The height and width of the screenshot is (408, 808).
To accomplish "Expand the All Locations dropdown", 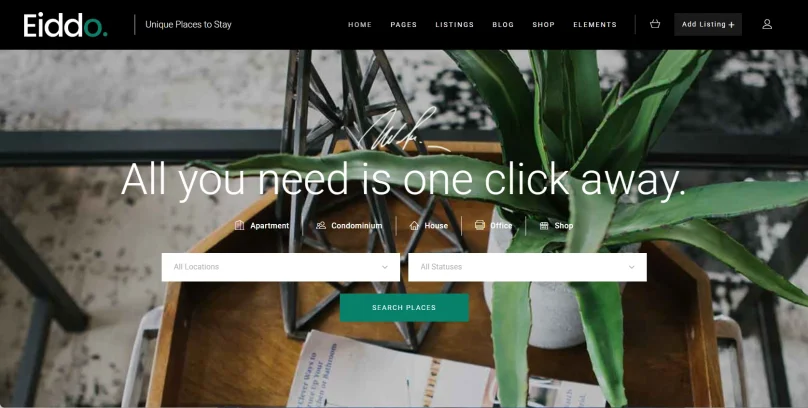I will click(x=280, y=267).
